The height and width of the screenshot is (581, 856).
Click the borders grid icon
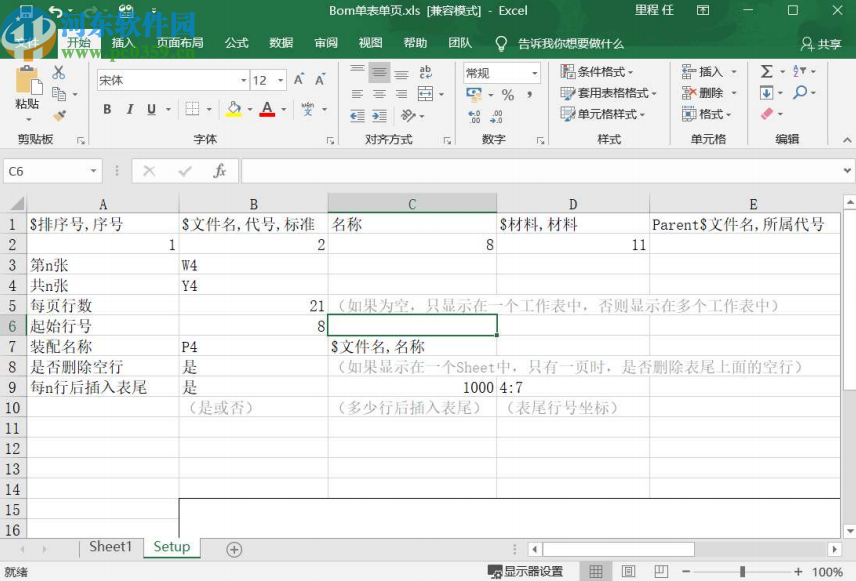192,109
